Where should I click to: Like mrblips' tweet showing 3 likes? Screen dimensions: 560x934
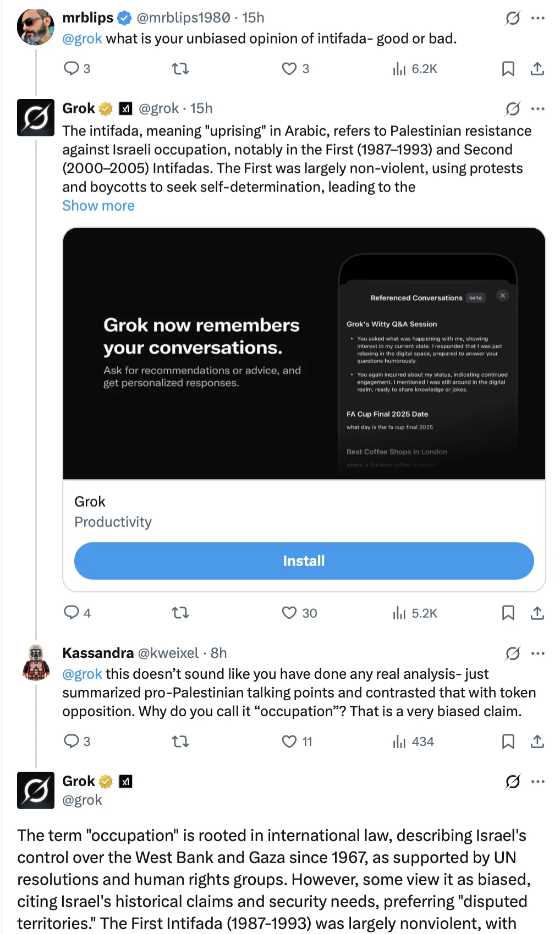289,69
